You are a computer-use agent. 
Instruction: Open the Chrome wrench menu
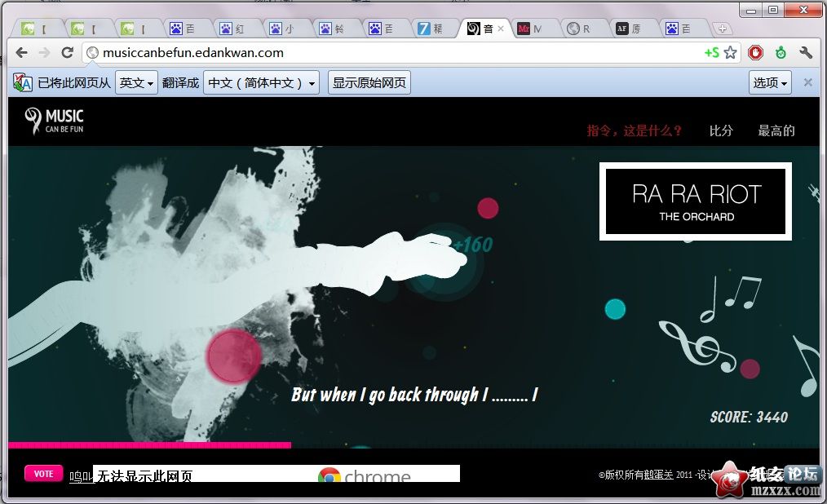pyautogui.click(x=805, y=53)
